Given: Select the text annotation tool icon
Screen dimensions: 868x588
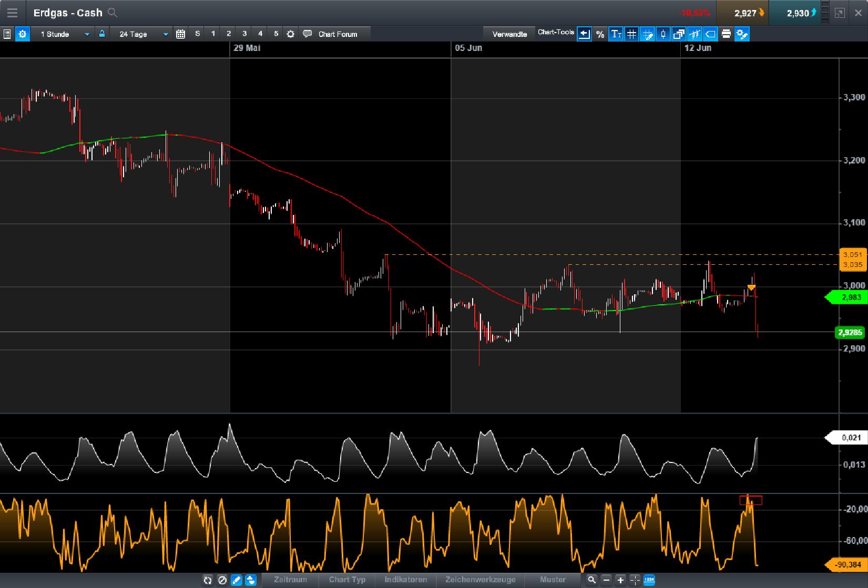Looking at the screenshot, I should click(x=615, y=34).
